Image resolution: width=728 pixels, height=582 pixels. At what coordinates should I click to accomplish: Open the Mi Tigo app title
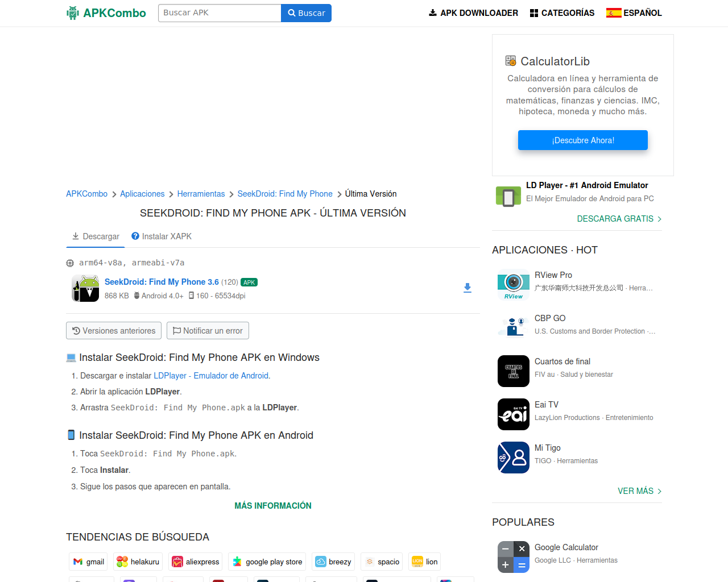point(548,448)
